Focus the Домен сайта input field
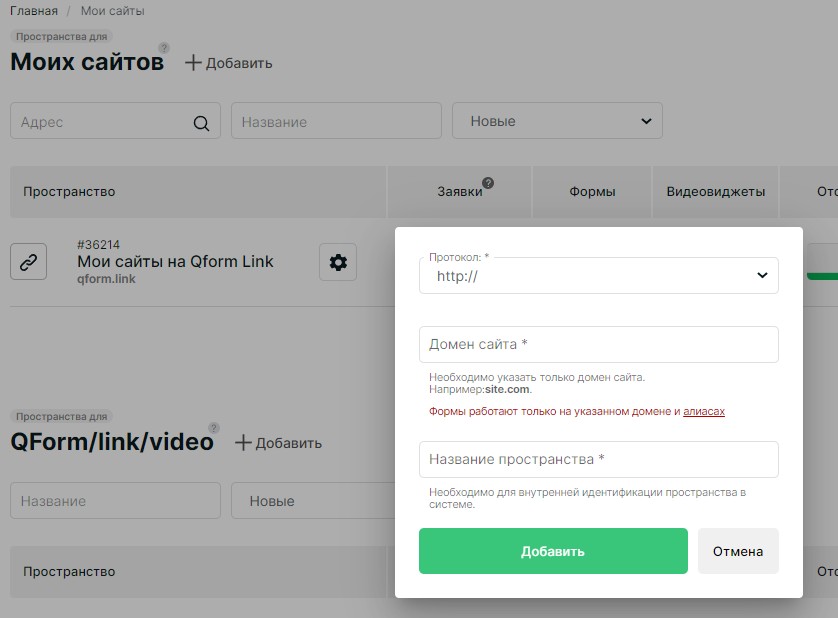 tap(598, 344)
